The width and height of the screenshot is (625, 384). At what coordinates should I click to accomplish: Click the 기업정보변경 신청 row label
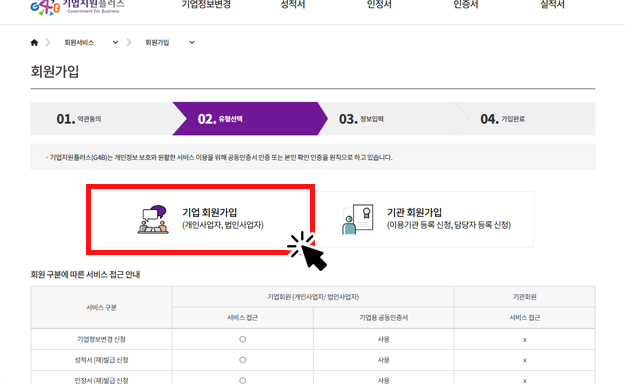click(x=101, y=339)
